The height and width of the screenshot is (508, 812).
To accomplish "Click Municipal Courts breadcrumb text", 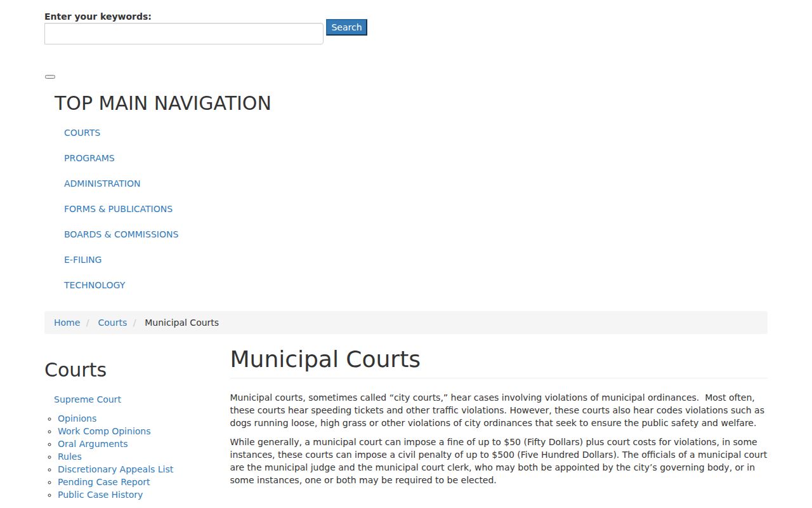I will coord(181,323).
